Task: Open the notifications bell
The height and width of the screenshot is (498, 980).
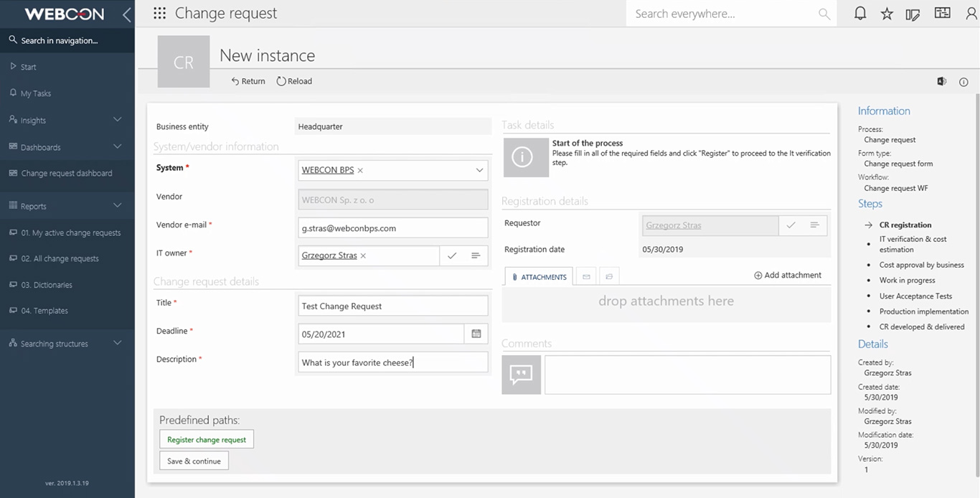Action: pos(859,14)
